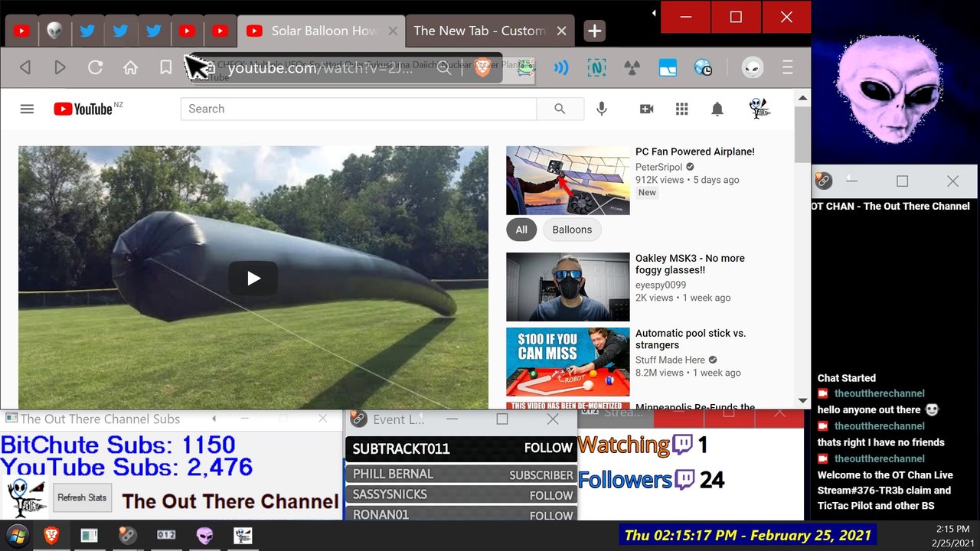Viewport: 980px width, 551px height.
Task: Open the browser home page
Action: click(130, 68)
